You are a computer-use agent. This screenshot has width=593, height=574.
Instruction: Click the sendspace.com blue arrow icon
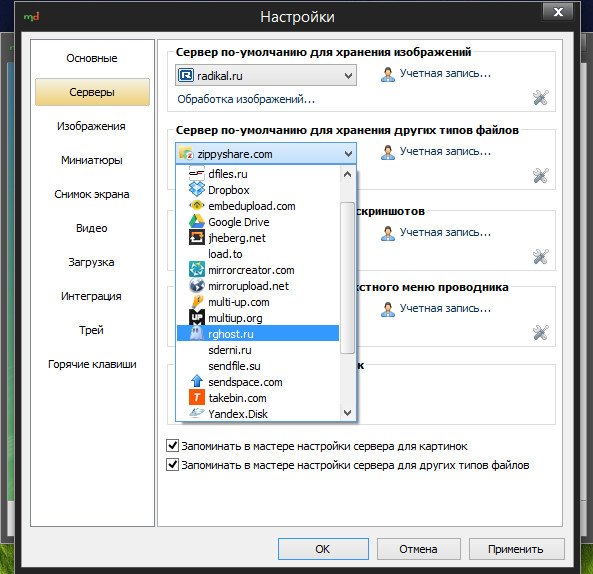click(196, 382)
